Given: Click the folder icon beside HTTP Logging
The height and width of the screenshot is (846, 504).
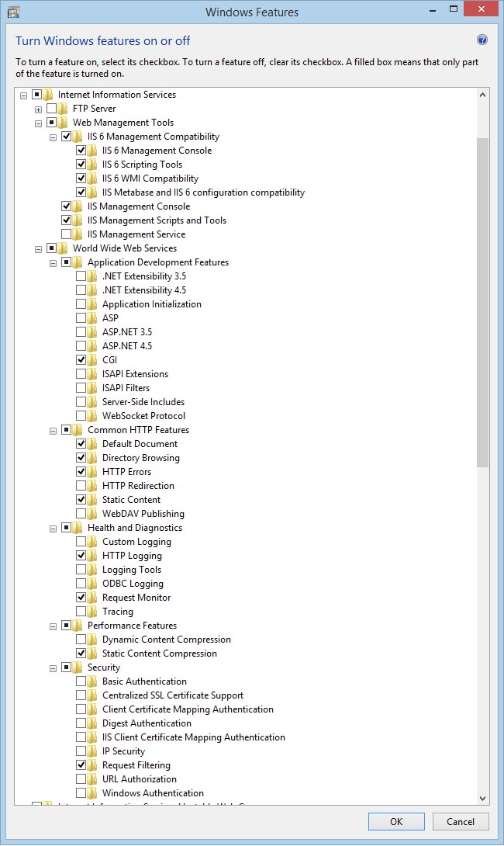Looking at the screenshot, I should 93,555.
